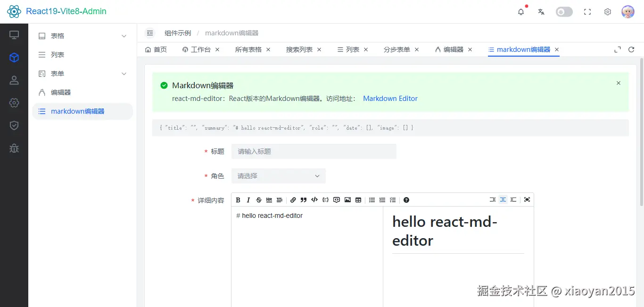Toggle markdown editor fullscreen
The image size is (644, 307).
click(x=527, y=200)
